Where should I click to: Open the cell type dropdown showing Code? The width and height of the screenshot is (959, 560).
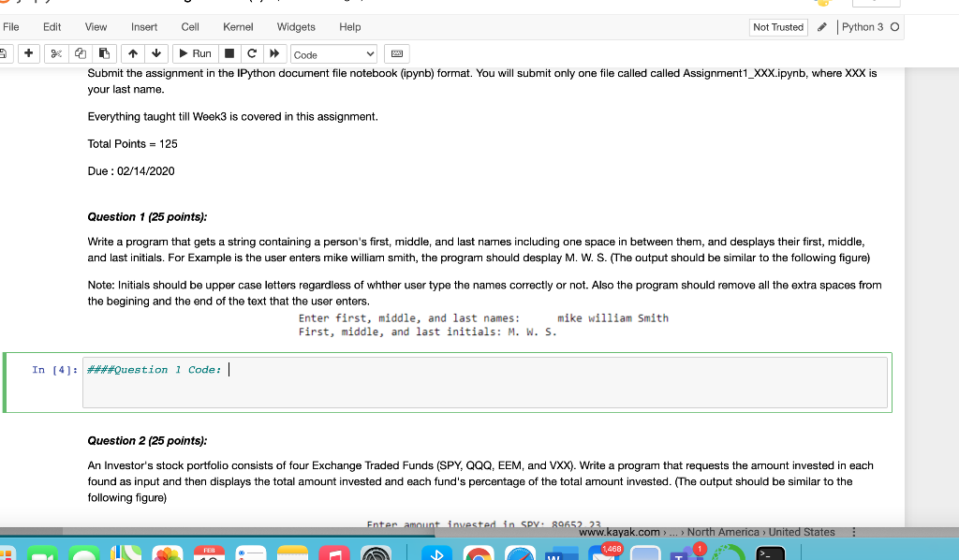tap(332, 53)
